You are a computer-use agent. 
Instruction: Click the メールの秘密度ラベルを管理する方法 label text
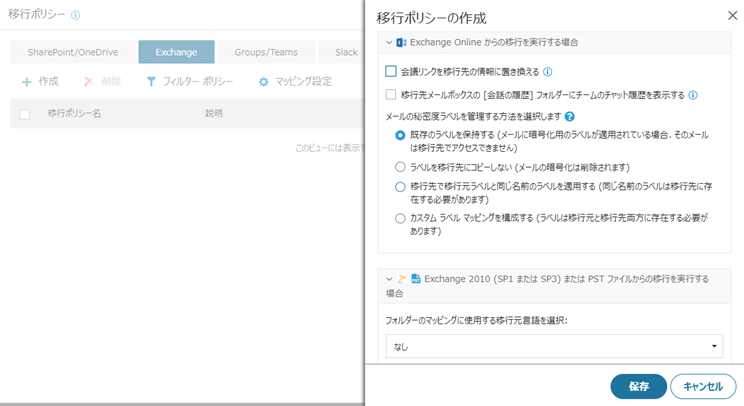(x=473, y=116)
